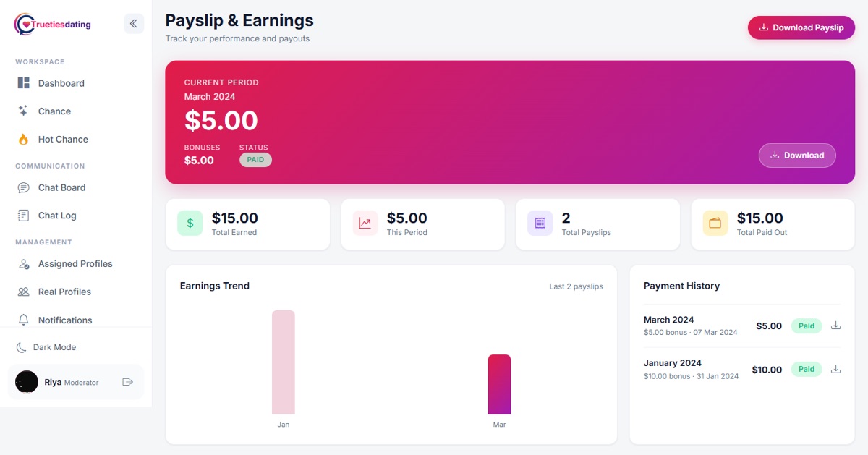This screenshot has width=868, height=455.
Task: Click the Mar earnings bar
Action: click(x=499, y=384)
